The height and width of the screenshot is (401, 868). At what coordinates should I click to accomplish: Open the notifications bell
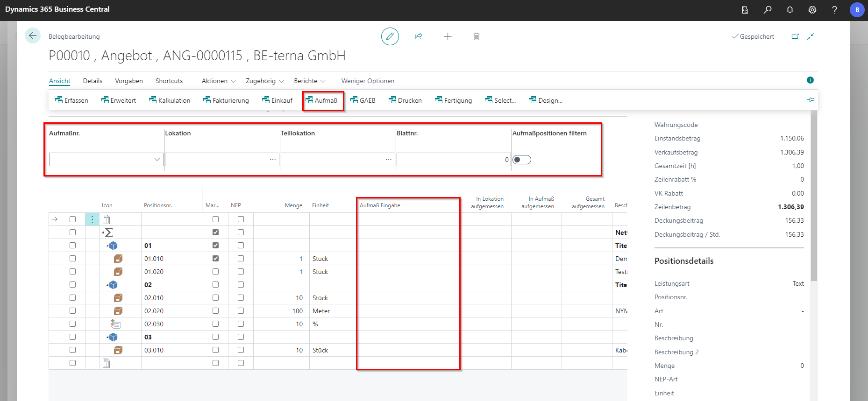point(790,10)
